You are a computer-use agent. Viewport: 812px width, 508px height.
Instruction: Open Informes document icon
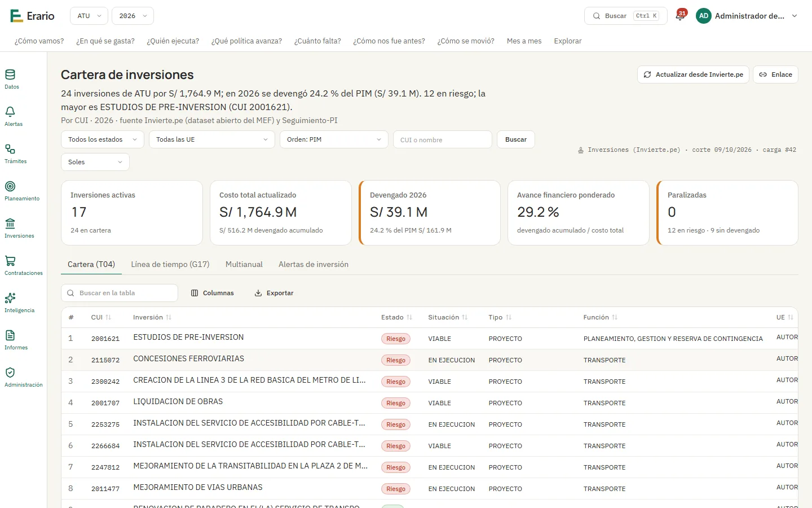(x=10, y=335)
